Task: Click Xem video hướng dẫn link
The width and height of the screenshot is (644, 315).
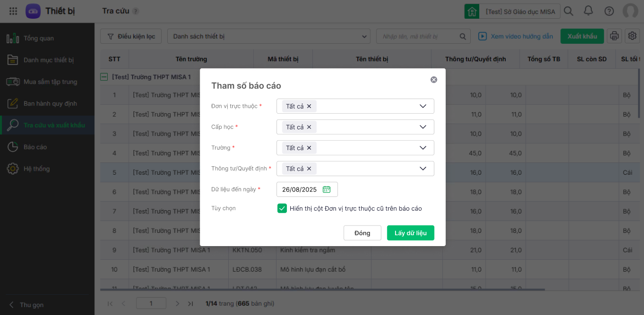Action: point(516,36)
